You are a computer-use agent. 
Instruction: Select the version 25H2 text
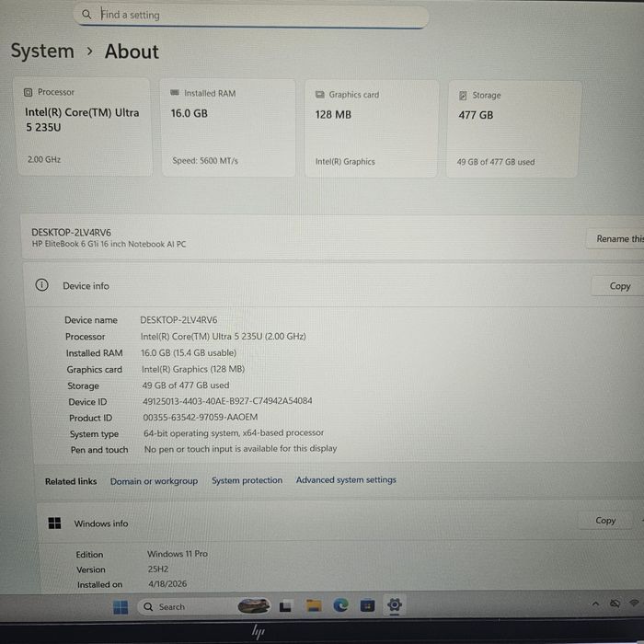click(x=158, y=569)
